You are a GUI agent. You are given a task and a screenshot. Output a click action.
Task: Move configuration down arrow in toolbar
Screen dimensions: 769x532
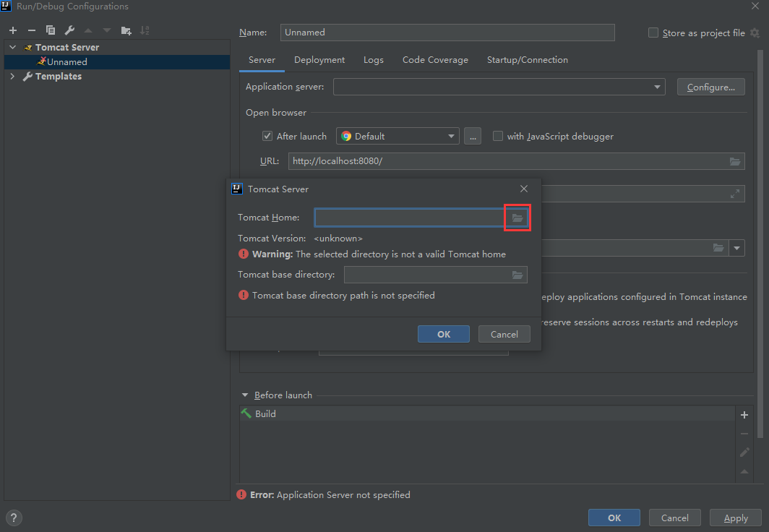point(107,30)
